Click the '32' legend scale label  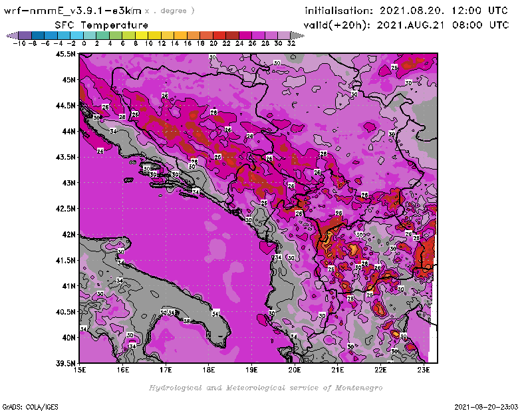[291, 43]
